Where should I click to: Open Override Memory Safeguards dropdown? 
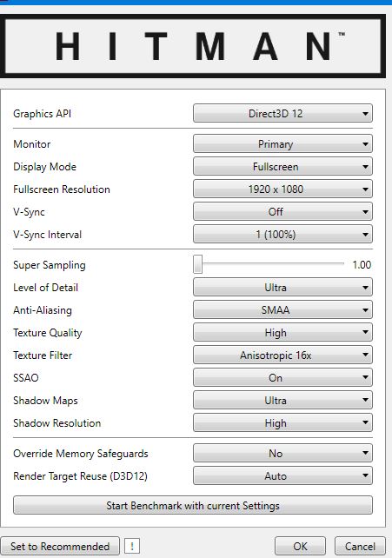coord(282,454)
